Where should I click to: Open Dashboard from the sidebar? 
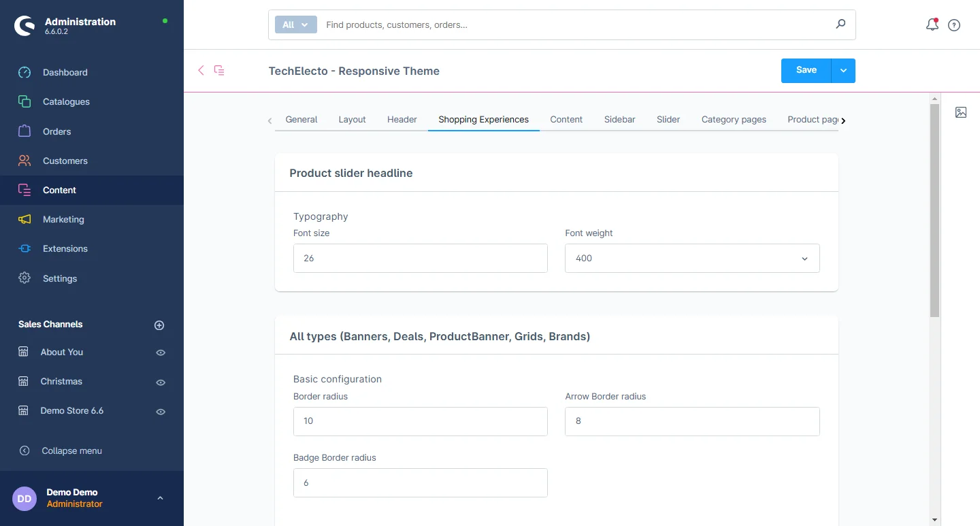click(65, 72)
